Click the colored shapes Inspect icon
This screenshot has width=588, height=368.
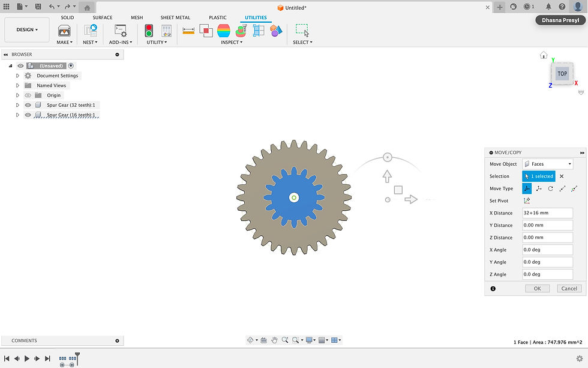click(x=276, y=31)
